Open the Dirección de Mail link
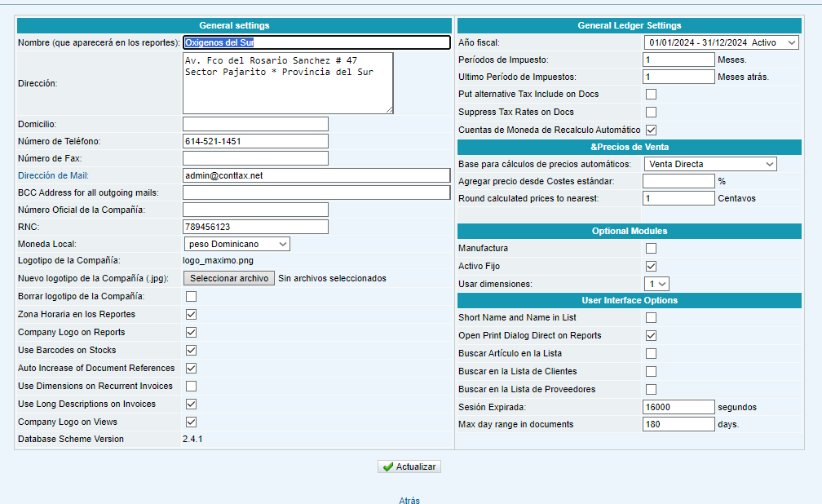Viewport: 822px width, 504px height. 53,175
